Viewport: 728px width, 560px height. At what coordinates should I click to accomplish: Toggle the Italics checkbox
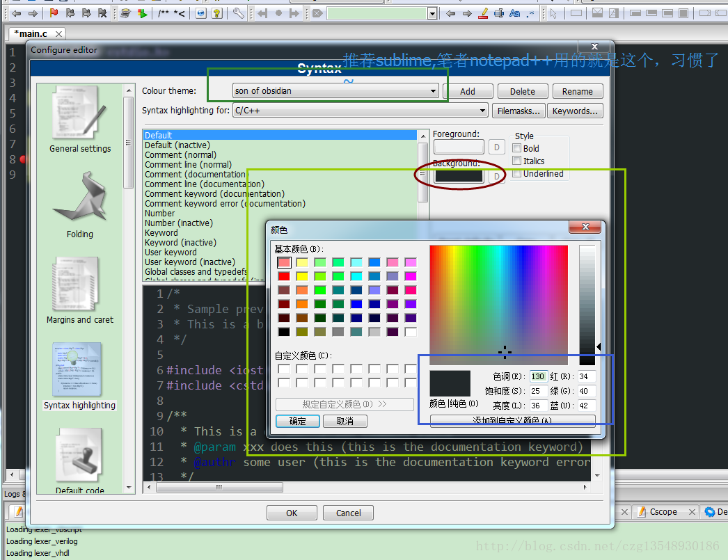[516, 161]
